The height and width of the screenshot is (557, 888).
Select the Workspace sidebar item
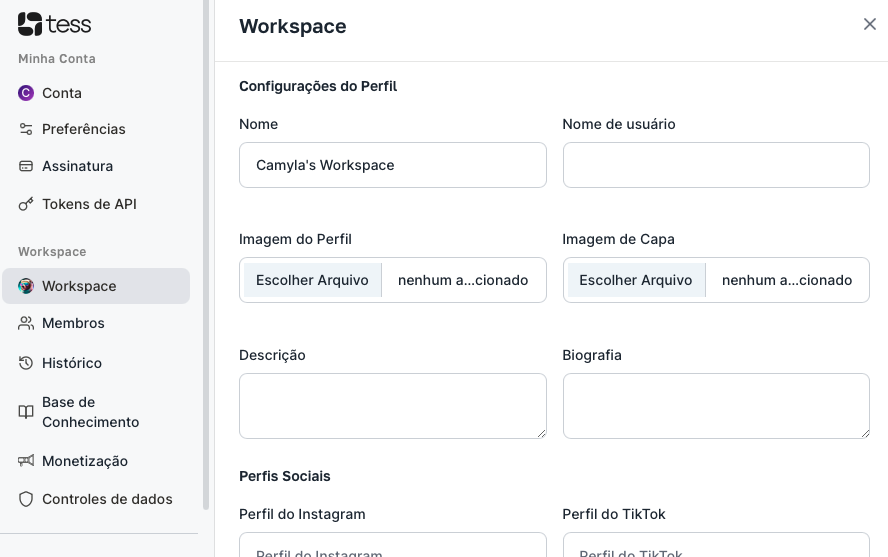96,286
